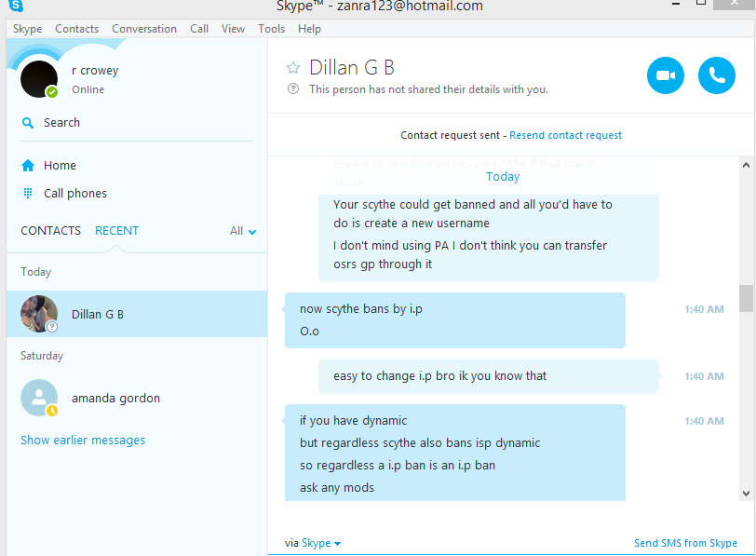This screenshot has height=556, width=756.
Task: Click the Skype logo in title bar
Action: [16, 6]
